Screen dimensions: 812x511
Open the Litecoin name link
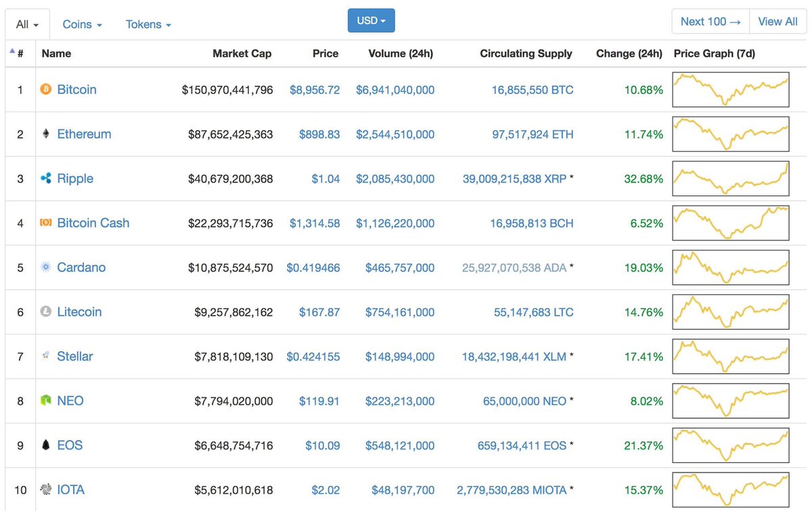coord(79,312)
